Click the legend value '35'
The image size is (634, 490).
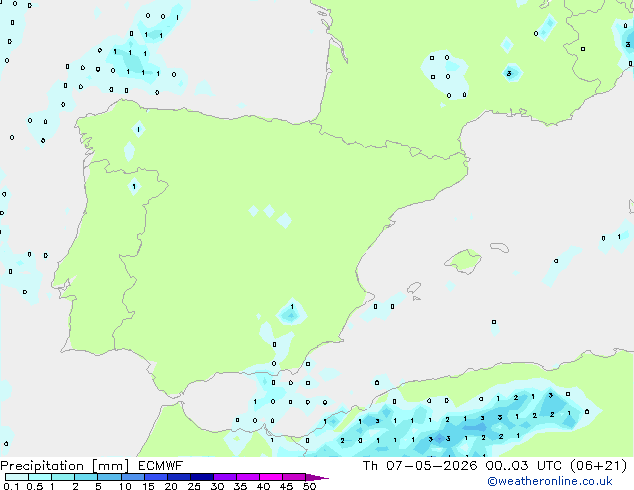click(x=240, y=486)
